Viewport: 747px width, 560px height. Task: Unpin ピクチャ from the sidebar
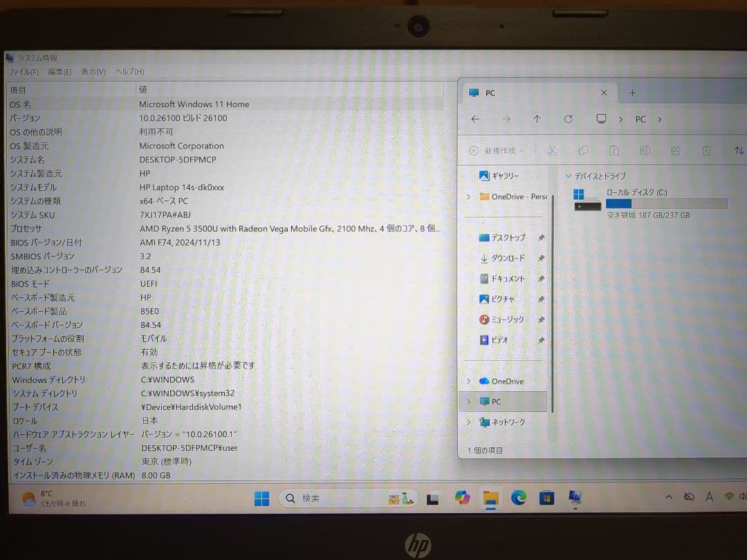click(x=542, y=299)
